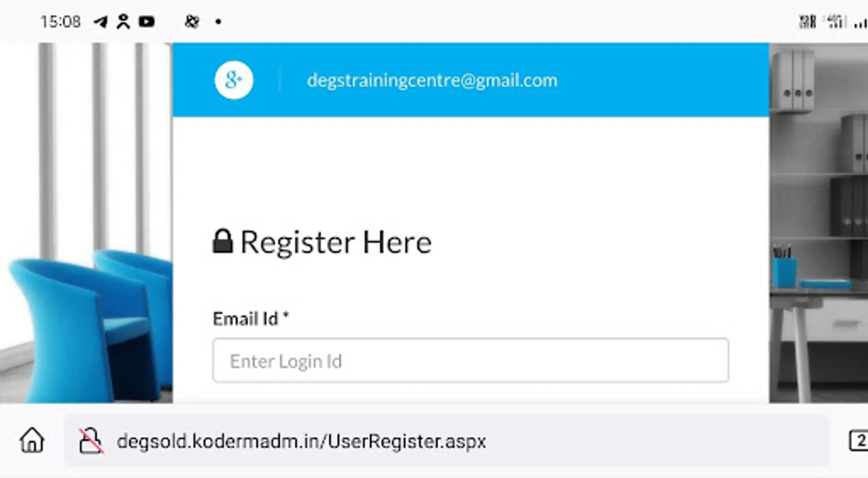The image size is (868, 478).
Task: Open the insecure connection padlock icon
Action: tap(90, 441)
